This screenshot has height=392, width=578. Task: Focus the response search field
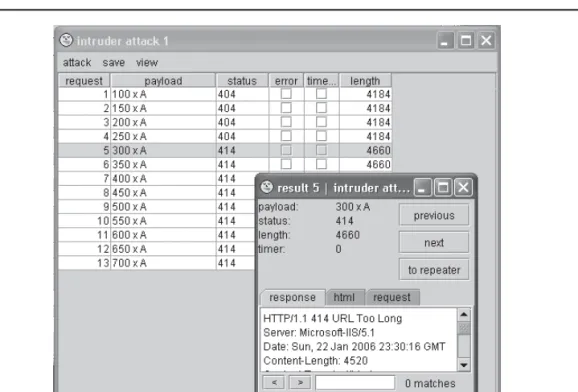pos(355,382)
